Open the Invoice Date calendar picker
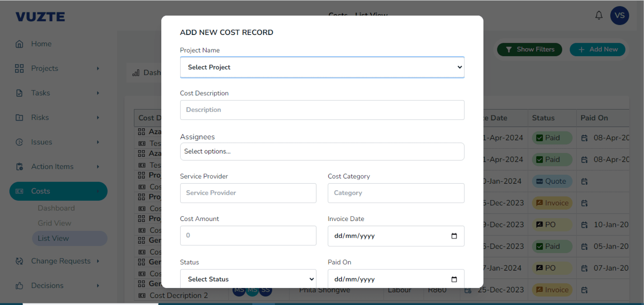 click(454, 236)
